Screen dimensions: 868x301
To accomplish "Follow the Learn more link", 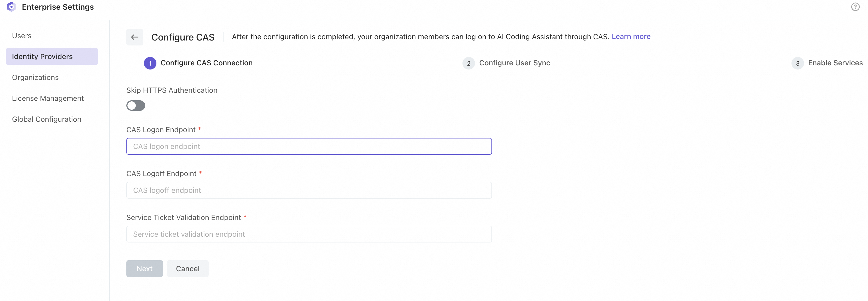I will coord(631,36).
